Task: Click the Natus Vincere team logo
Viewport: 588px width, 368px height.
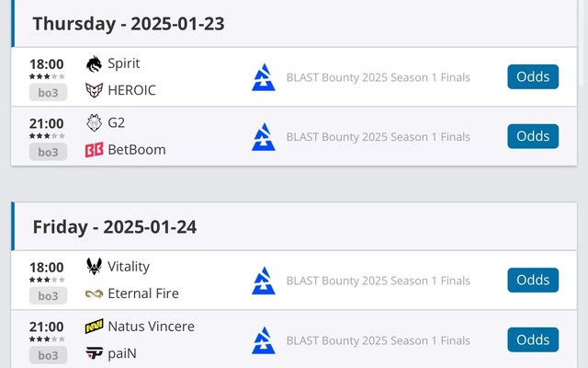Action: click(x=94, y=326)
